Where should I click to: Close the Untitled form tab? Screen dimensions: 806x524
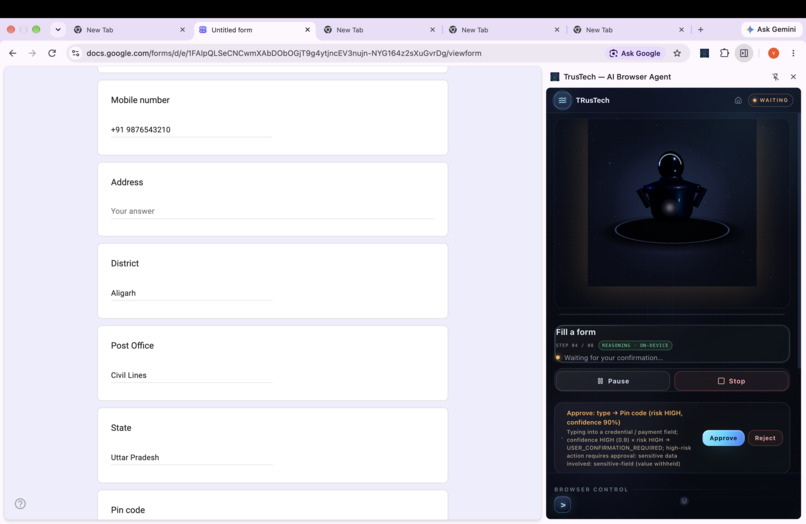[307, 30]
